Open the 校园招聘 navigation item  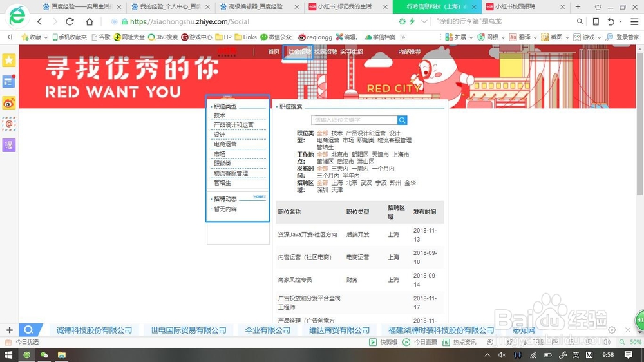(x=326, y=52)
